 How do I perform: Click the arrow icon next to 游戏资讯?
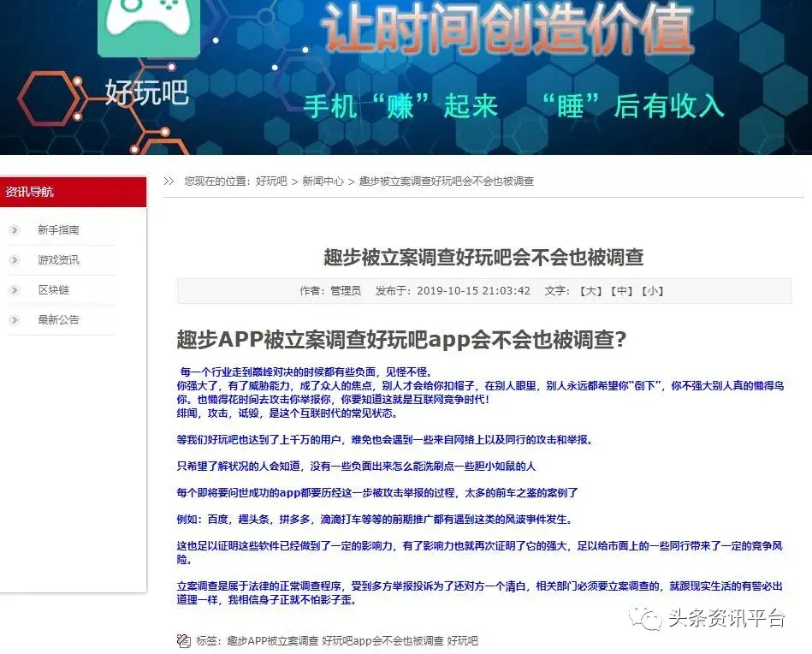[x=14, y=259]
